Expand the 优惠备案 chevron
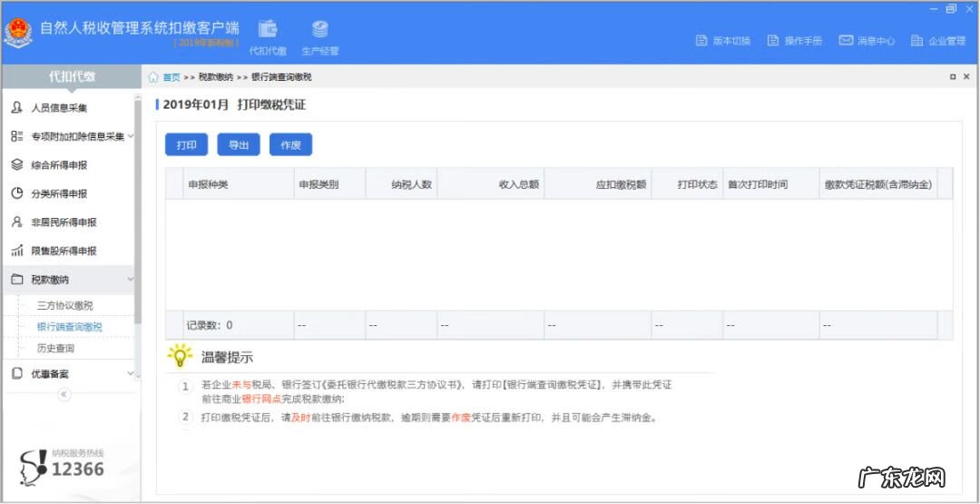The image size is (980, 504). (x=130, y=373)
